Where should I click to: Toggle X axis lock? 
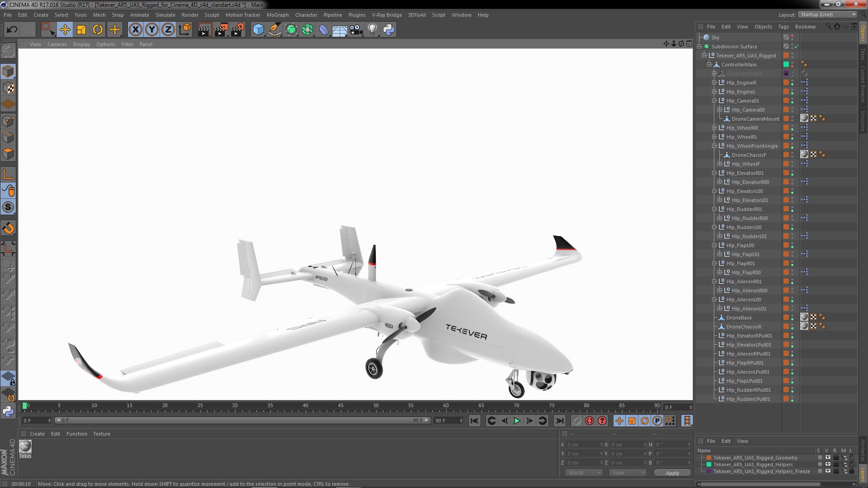coord(135,30)
